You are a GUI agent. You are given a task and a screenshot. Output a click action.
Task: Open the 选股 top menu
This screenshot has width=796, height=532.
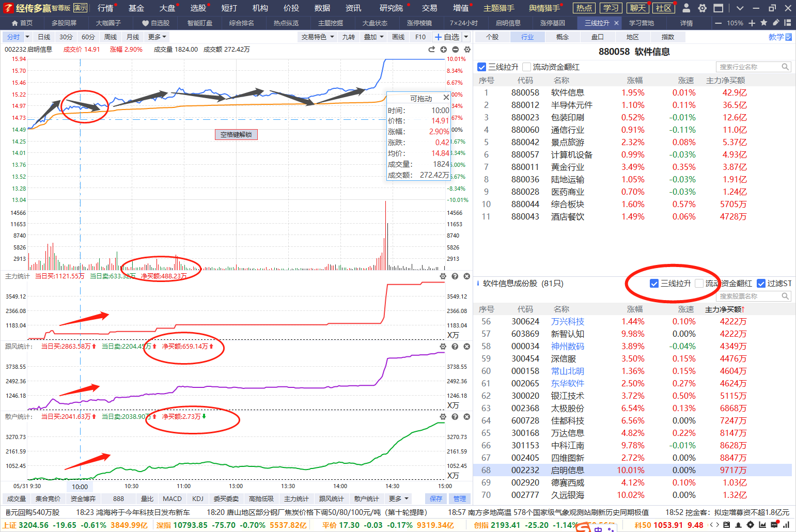click(198, 8)
